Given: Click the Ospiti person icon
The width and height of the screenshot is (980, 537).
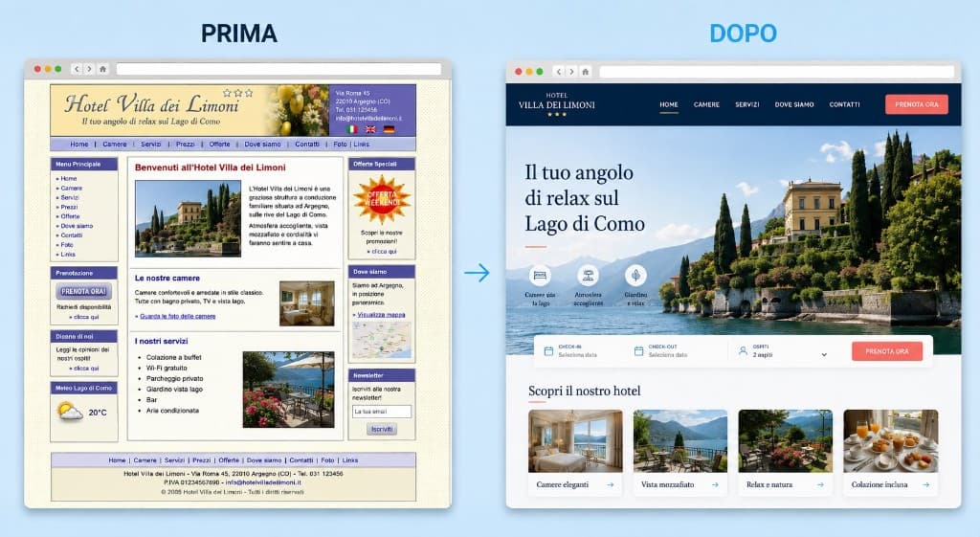Looking at the screenshot, I should (x=743, y=351).
